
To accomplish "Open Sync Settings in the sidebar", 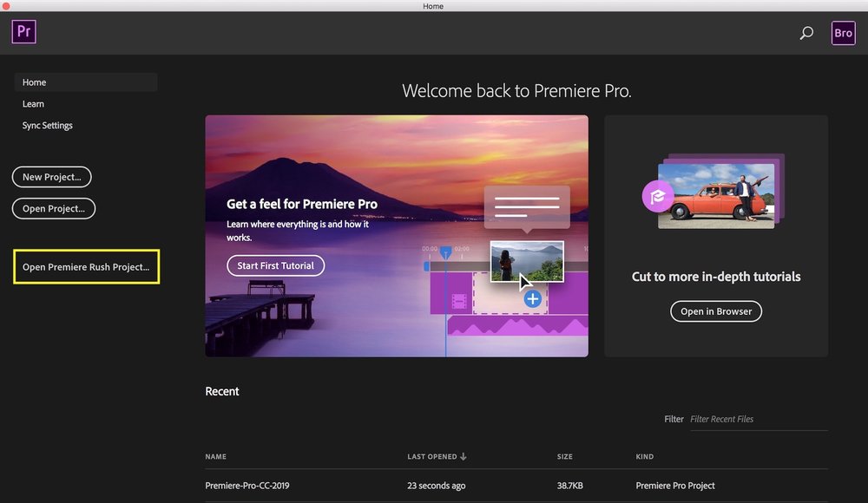I will [48, 125].
